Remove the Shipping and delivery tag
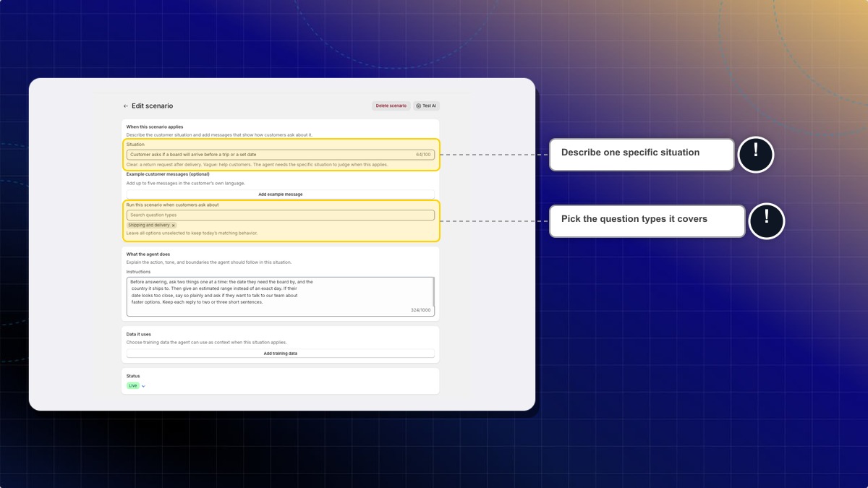Viewport: 868px width, 488px height. pyautogui.click(x=174, y=226)
